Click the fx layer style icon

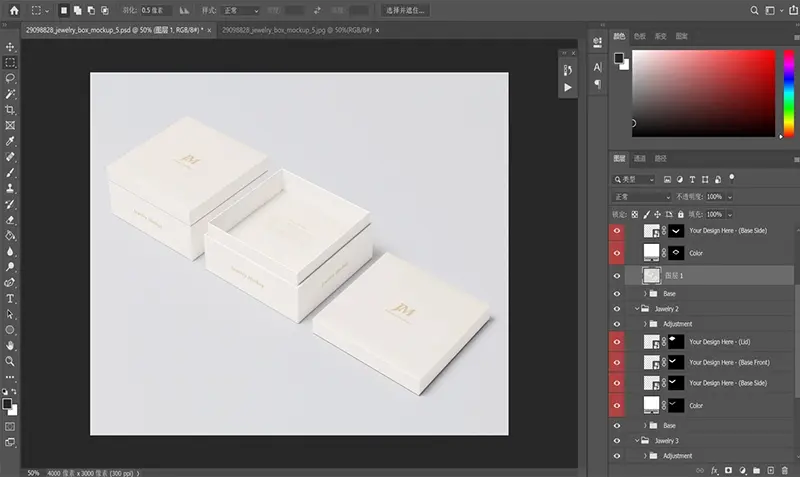[x=714, y=470]
